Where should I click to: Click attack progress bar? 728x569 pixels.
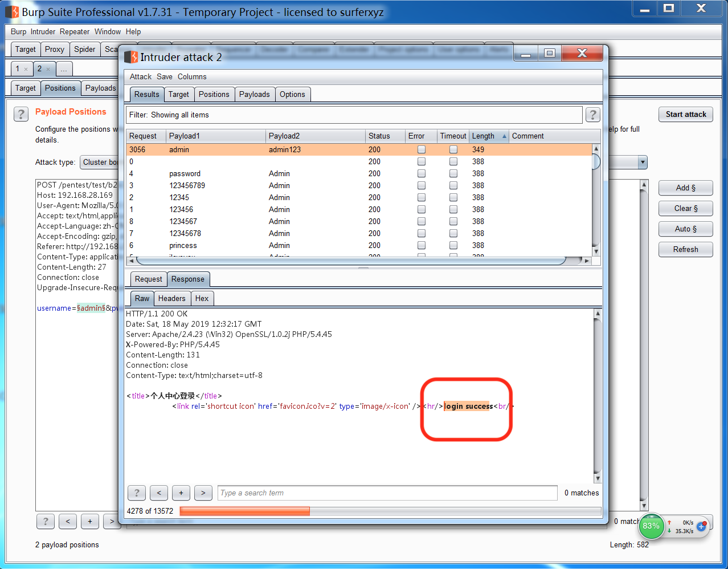coord(390,511)
